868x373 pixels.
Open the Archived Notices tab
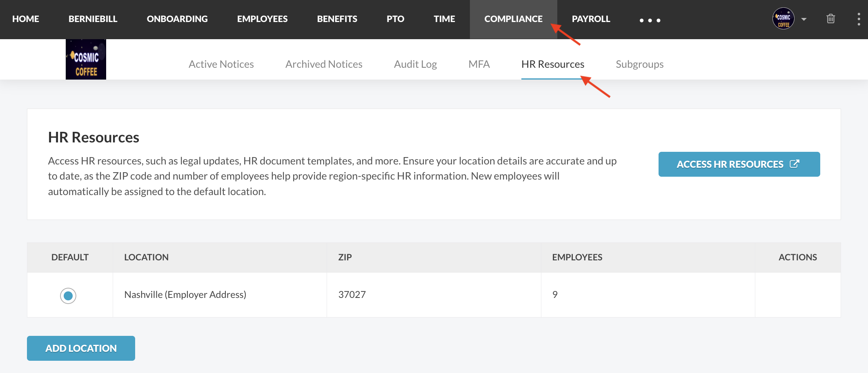[324, 64]
